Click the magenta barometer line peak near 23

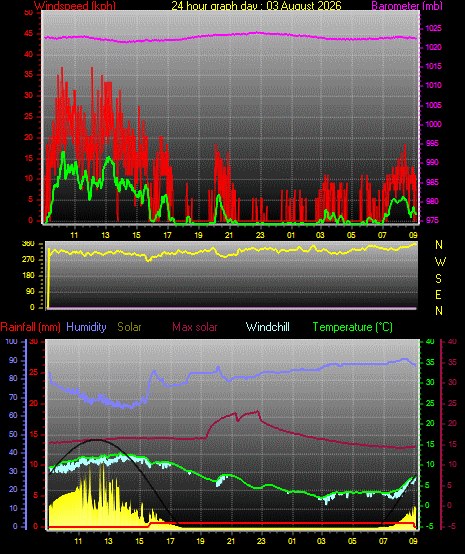(x=258, y=33)
